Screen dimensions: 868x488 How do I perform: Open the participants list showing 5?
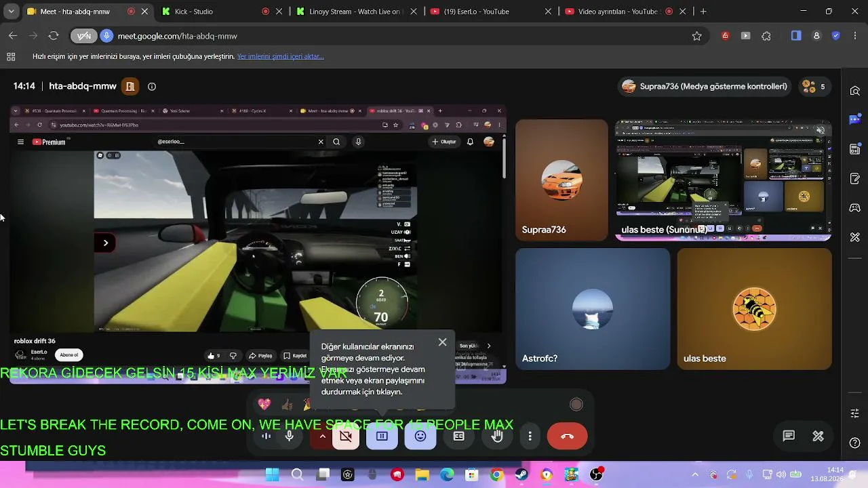click(813, 87)
